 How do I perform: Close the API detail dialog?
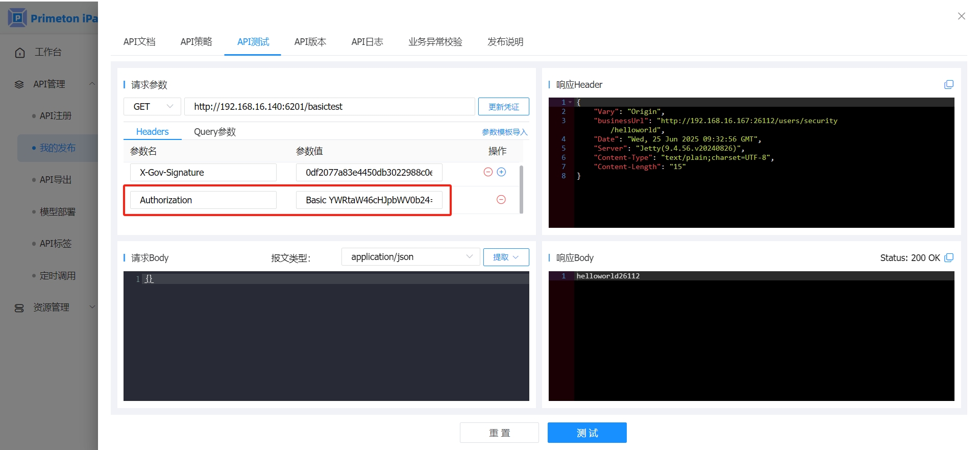[961, 16]
